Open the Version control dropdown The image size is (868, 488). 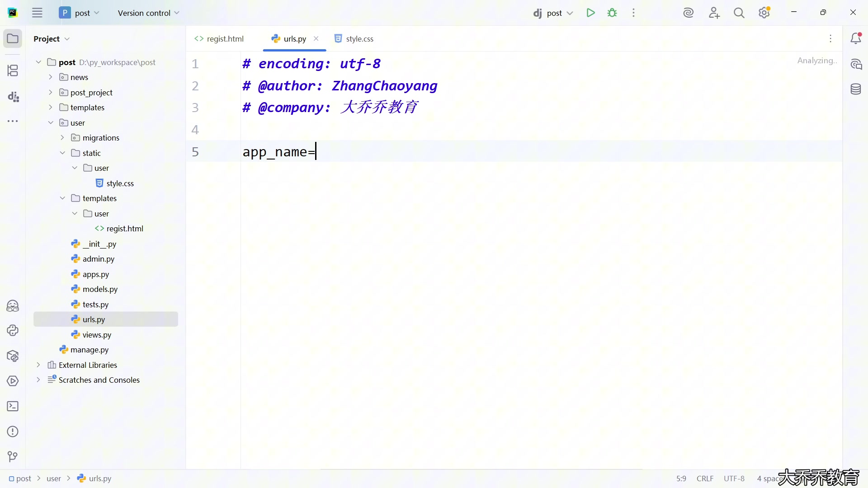148,13
